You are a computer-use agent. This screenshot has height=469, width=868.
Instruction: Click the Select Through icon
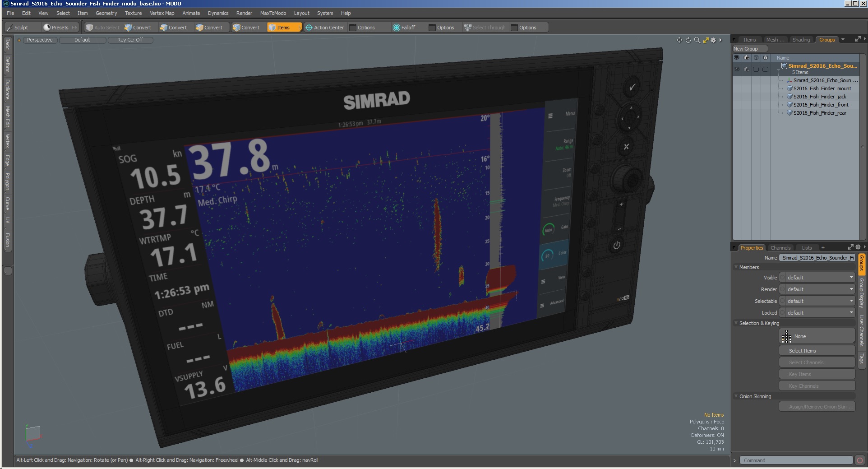468,28
